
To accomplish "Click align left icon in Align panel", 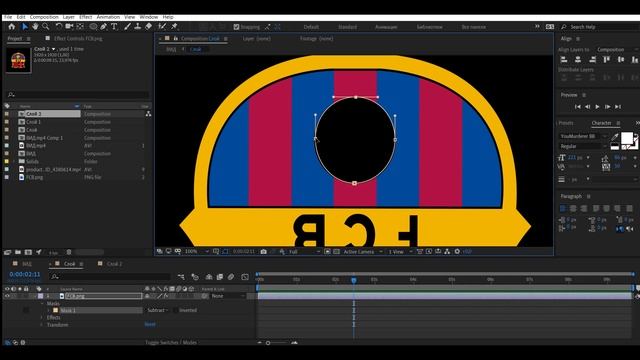I will [x=564, y=60].
